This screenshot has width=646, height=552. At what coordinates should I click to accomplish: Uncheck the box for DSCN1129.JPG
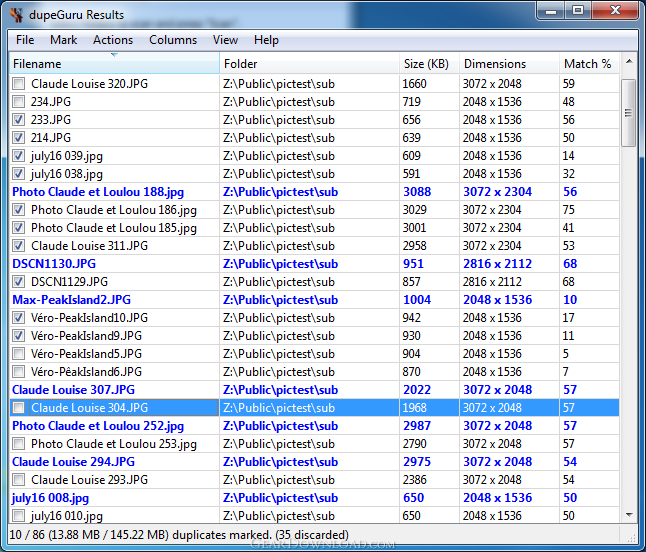(18, 282)
